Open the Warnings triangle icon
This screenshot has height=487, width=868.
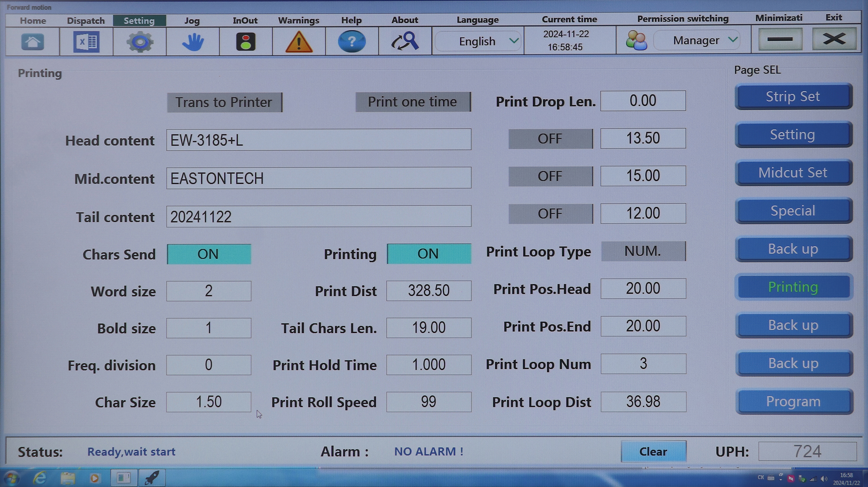pos(299,42)
